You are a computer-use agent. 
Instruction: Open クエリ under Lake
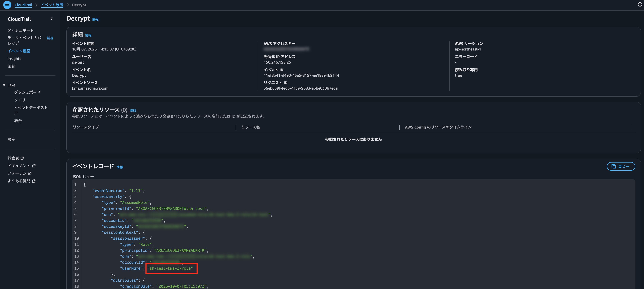(x=20, y=100)
